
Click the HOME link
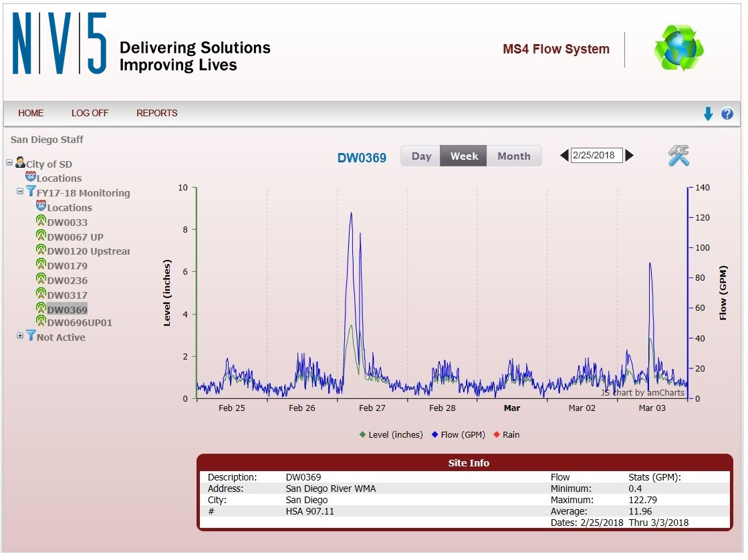click(30, 113)
